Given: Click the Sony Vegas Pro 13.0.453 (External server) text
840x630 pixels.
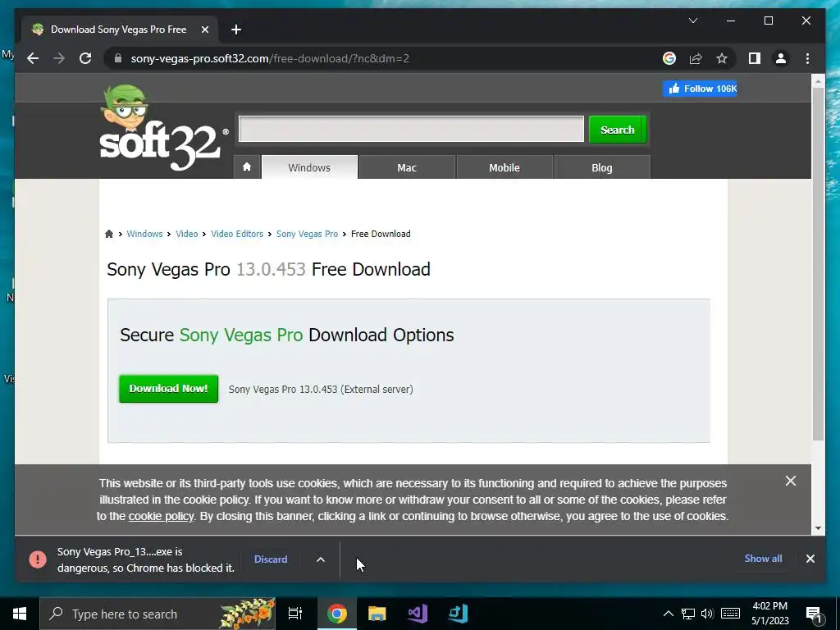Looking at the screenshot, I should [x=321, y=390].
